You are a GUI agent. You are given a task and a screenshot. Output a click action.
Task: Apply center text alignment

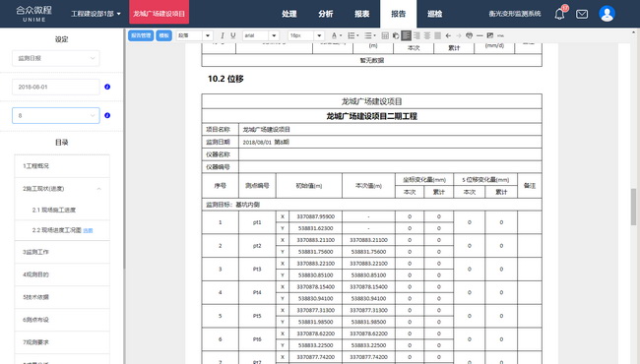pyautogui.click(x=427, y=35)
